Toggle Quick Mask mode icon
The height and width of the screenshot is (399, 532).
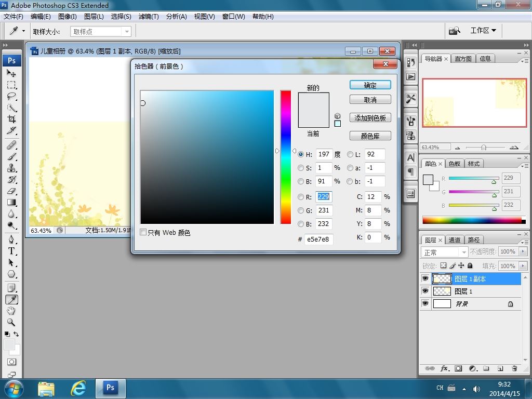[11, 362]
